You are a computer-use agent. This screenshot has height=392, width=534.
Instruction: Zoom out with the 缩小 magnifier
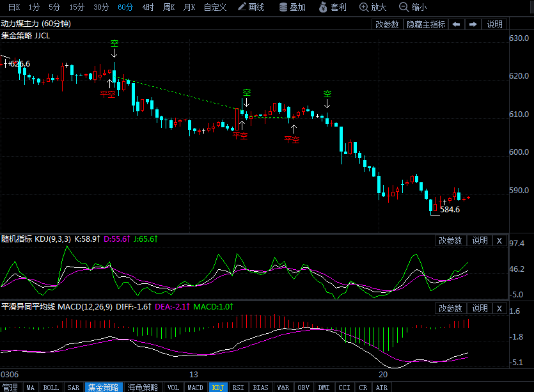[x=412, y=7]
